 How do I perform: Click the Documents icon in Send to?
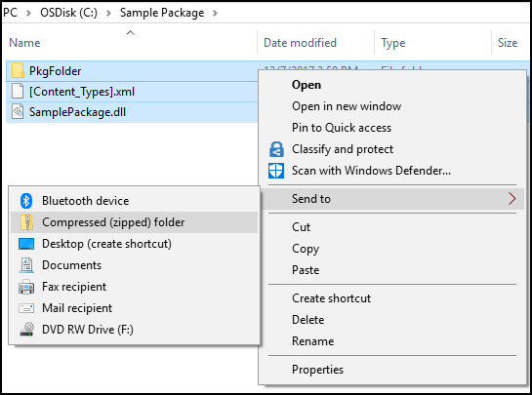click(26, 265)
